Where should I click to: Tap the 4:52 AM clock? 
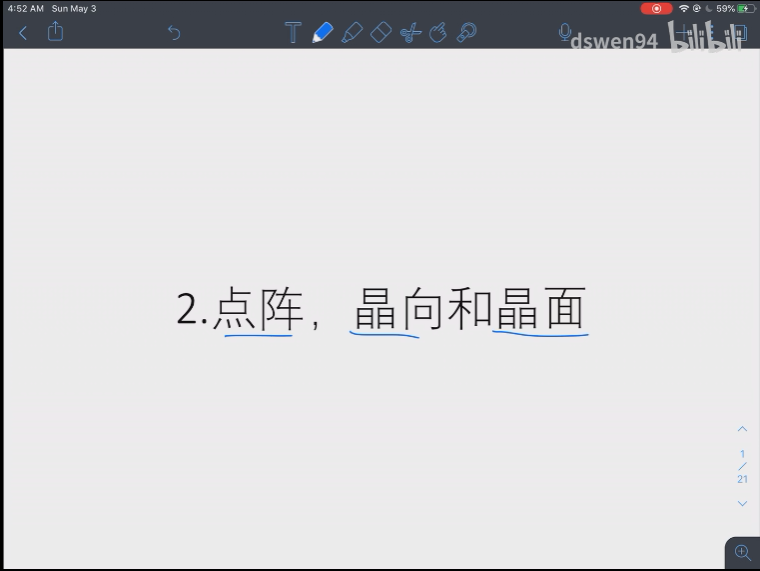(26, 8)
